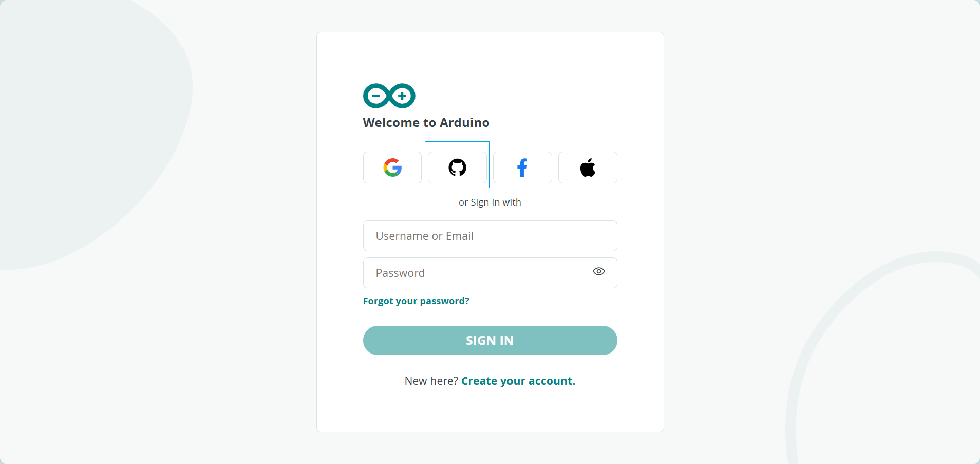
Task: Click the word 'account' in signup link
Action: click(x=551, y=381)
